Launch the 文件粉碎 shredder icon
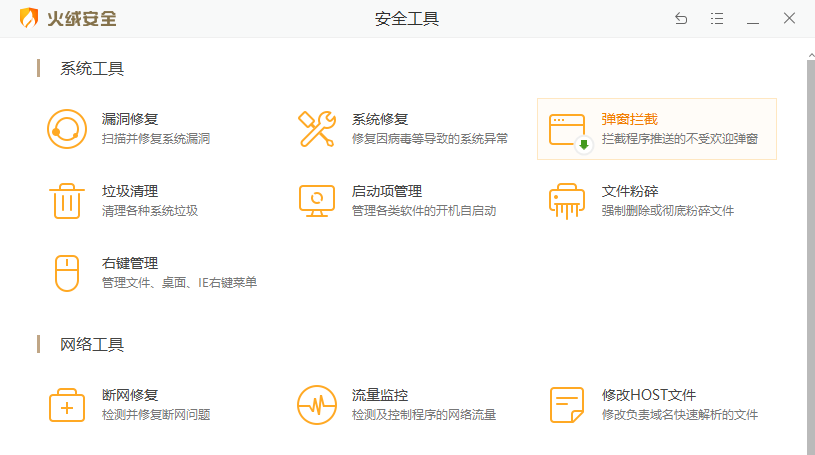815x455 pixels. point(567,201)
